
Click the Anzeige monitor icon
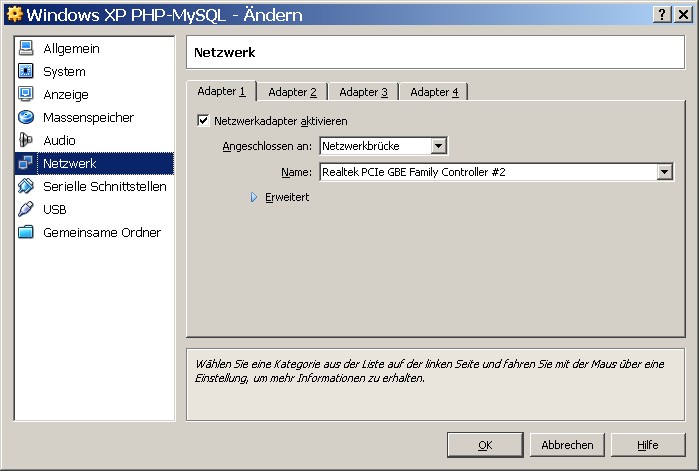26,94
